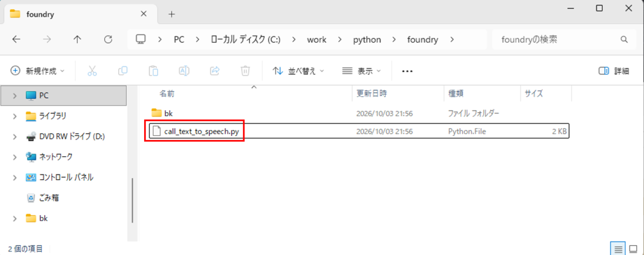The image size is (644, 255).
Task: Select the foundry tab
Action: tap(81, 14)
